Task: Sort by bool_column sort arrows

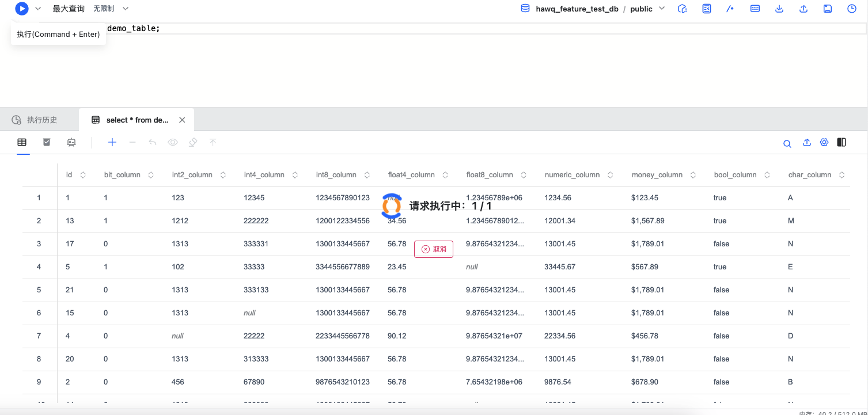Action: (x=767, y=175)
